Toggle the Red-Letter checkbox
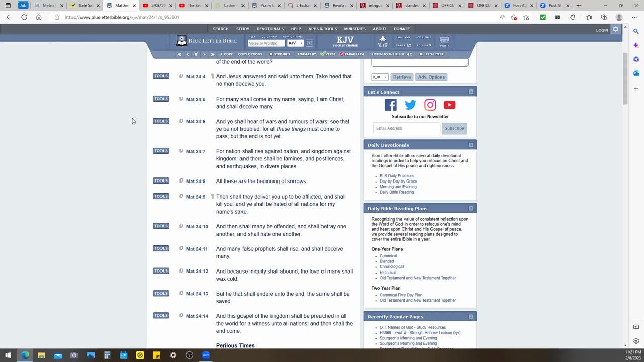The width and height of the screenshot is (644, 362). (x=422, y=54)
